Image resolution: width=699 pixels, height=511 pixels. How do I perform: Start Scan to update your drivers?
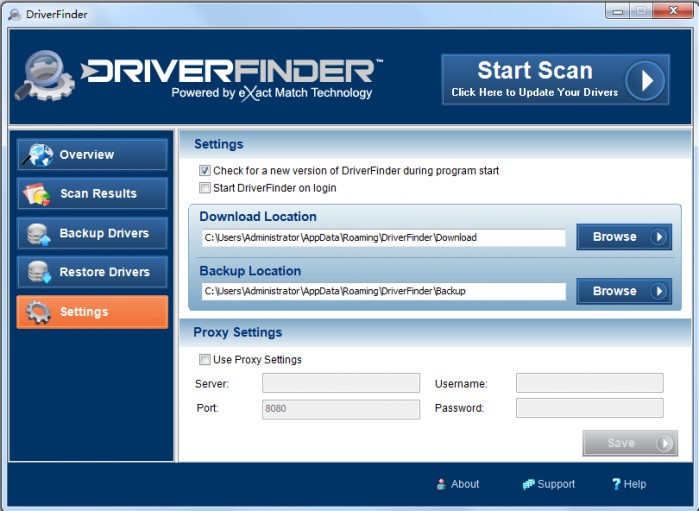tap(555, 80)
